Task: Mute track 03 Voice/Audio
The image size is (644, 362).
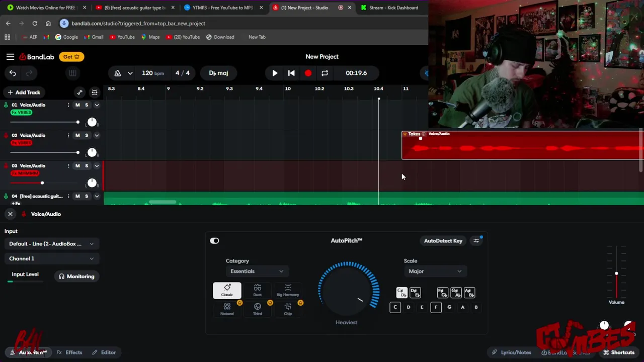Action: tap(77, 166)
